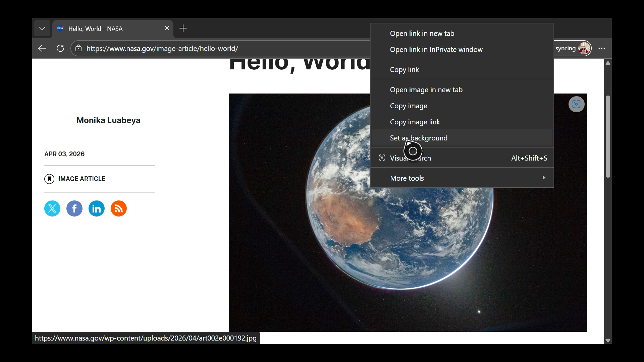
Task: Open the orange RSS feed icon
Action: click(x=118, y=208)
